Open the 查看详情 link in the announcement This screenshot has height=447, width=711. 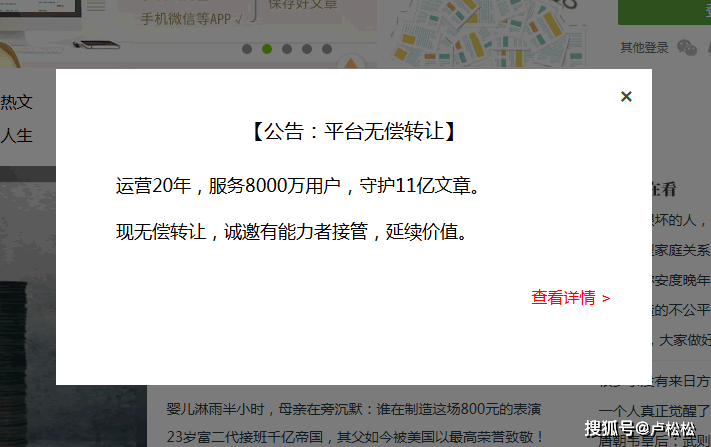click(x=570, y=297)
